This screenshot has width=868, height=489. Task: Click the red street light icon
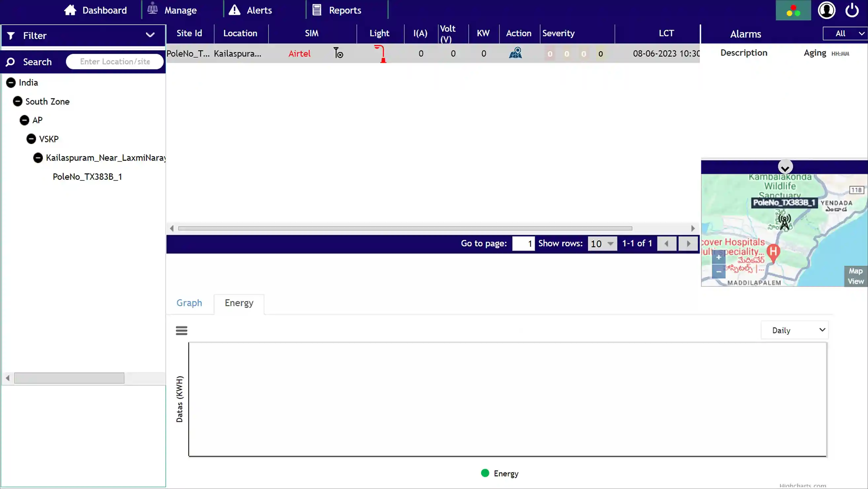[x=380, y=54]
